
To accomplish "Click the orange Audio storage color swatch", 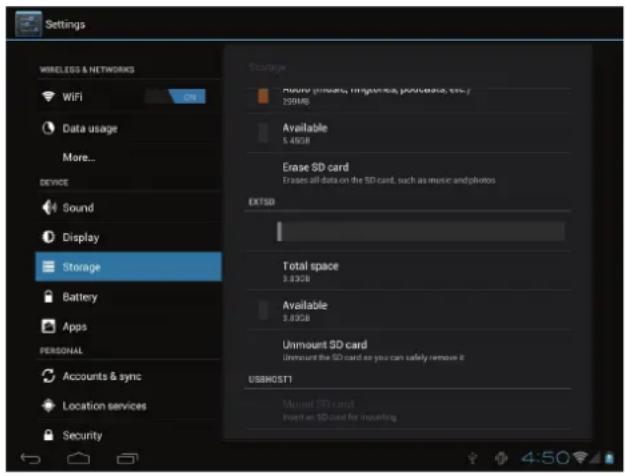I will click(263, 96).
